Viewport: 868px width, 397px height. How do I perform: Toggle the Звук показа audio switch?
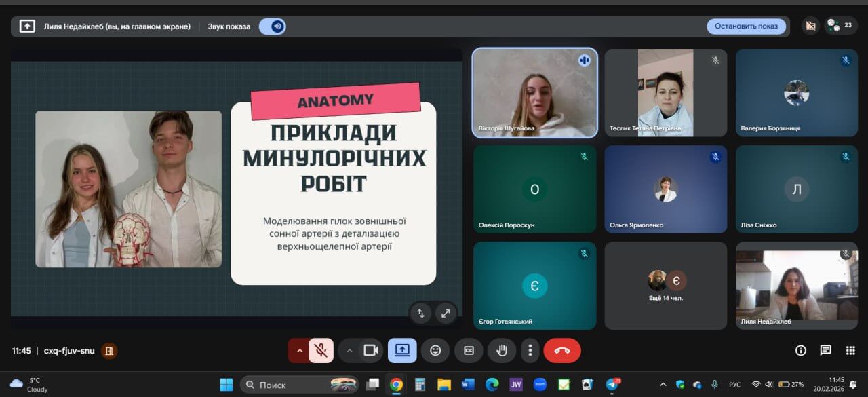click(x=273, y=26)
